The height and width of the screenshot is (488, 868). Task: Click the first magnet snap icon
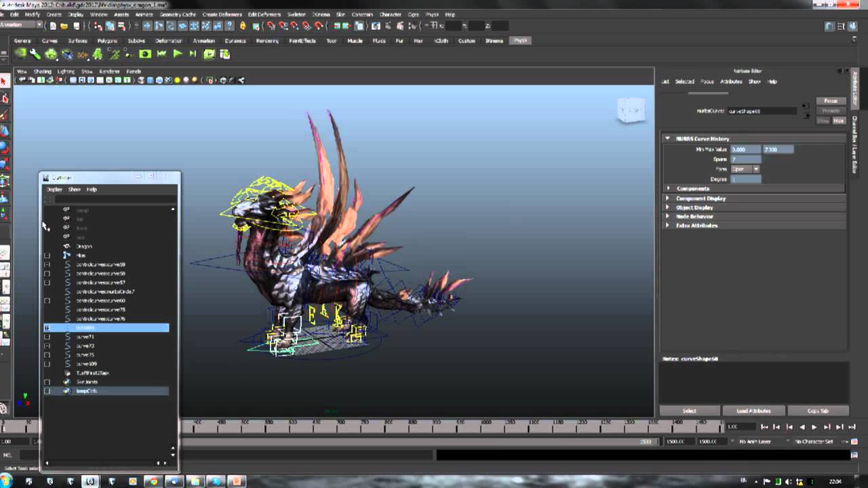point(271,26)
